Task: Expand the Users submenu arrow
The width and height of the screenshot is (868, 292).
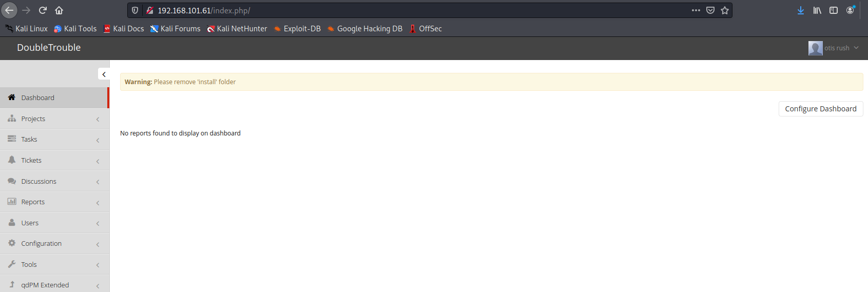Action: coord(98,223)
